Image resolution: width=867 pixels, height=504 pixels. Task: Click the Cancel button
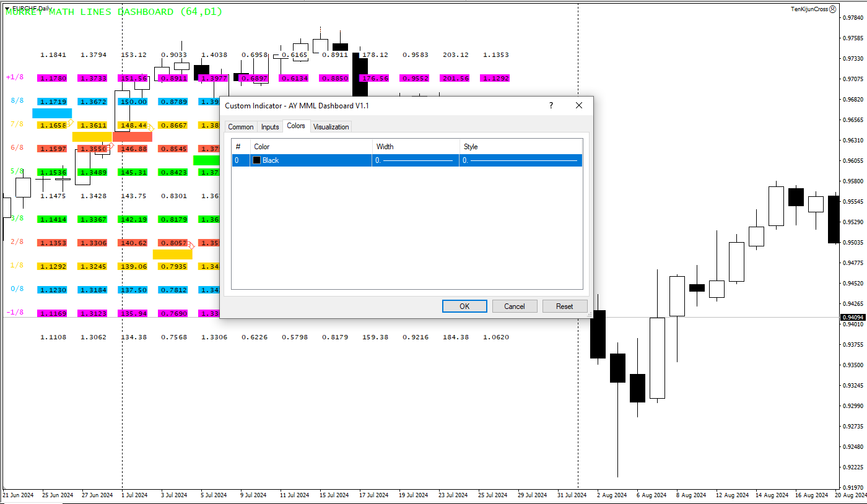515,306
